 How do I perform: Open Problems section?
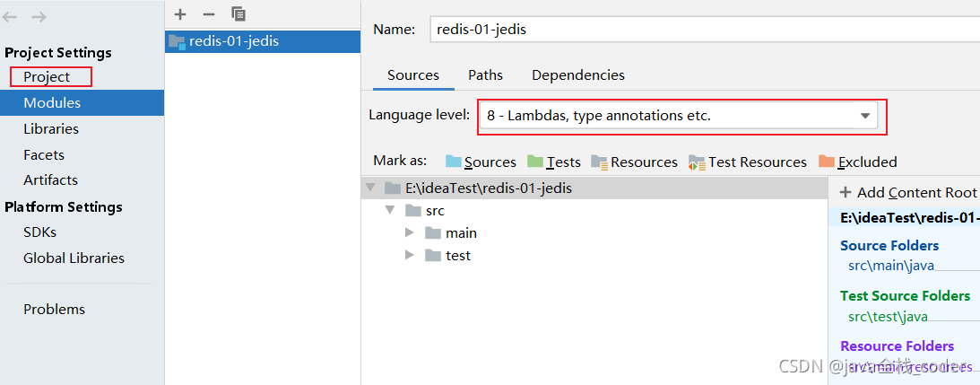tap(55, 310)
